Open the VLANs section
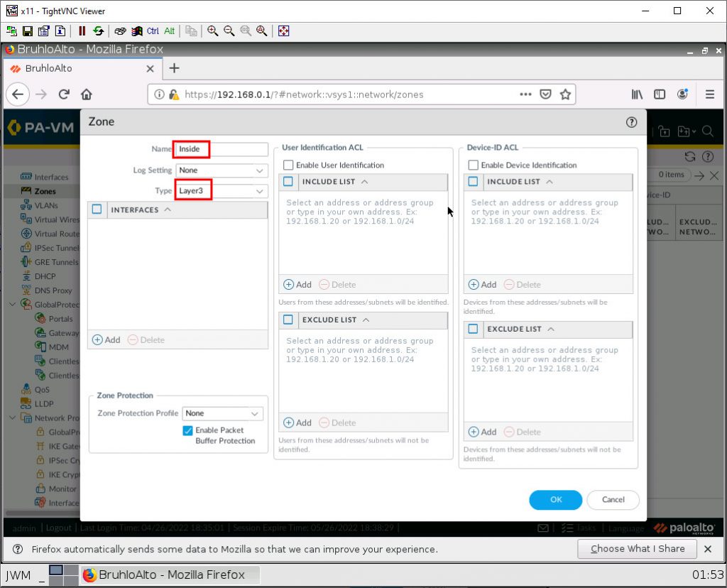The width and height of the screenshot is (727, 588). point(48,205)
